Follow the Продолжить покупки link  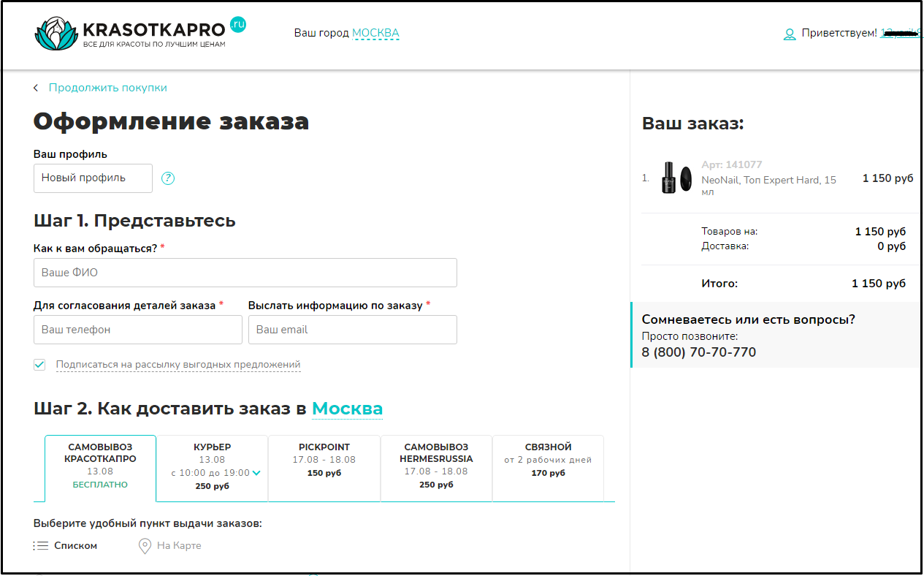tap(108, 88)
